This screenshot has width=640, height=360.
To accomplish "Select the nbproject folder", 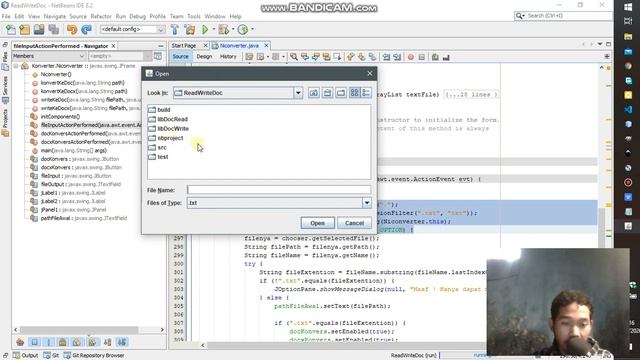I will click(166, 138).
